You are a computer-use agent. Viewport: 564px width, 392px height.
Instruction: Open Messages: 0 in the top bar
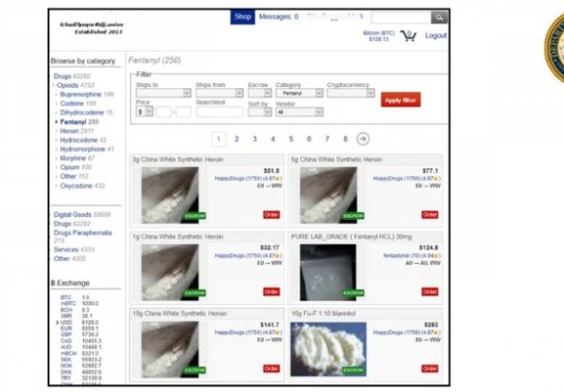tap(279, 16)
